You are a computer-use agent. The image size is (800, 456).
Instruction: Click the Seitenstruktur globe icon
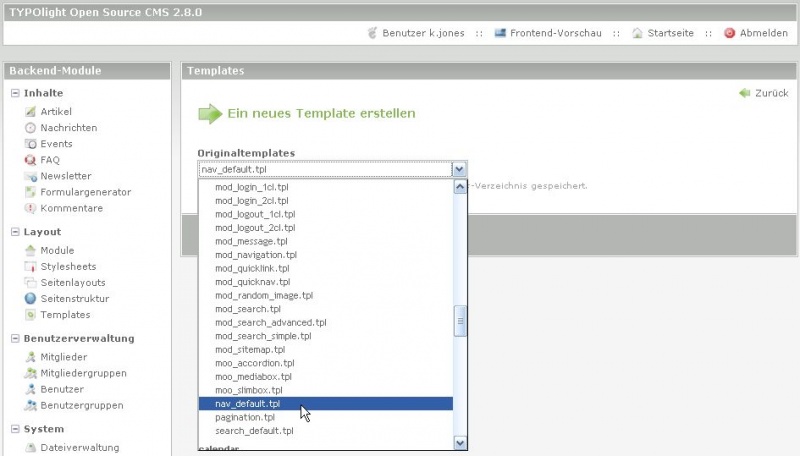[30, 298]
